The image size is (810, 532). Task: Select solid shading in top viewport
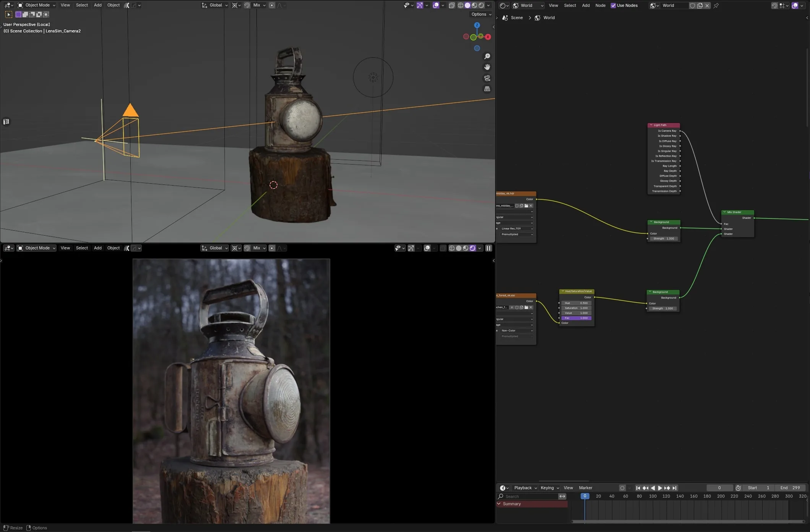(x=467, y=5)
